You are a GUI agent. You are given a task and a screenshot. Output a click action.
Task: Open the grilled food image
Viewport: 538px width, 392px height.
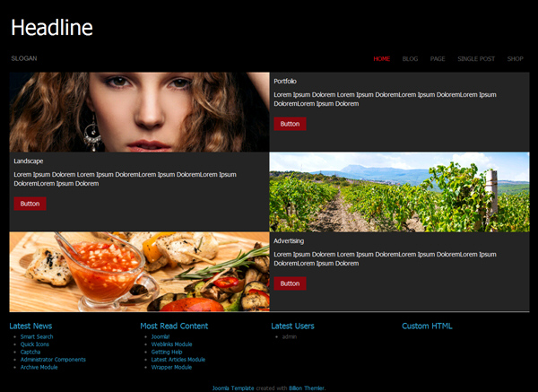pos(139,272)
